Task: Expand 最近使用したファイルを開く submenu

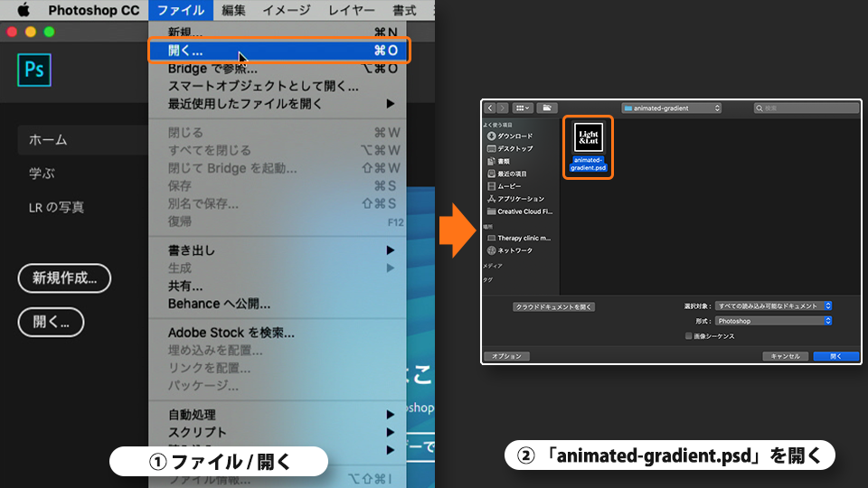Action: 278,104
